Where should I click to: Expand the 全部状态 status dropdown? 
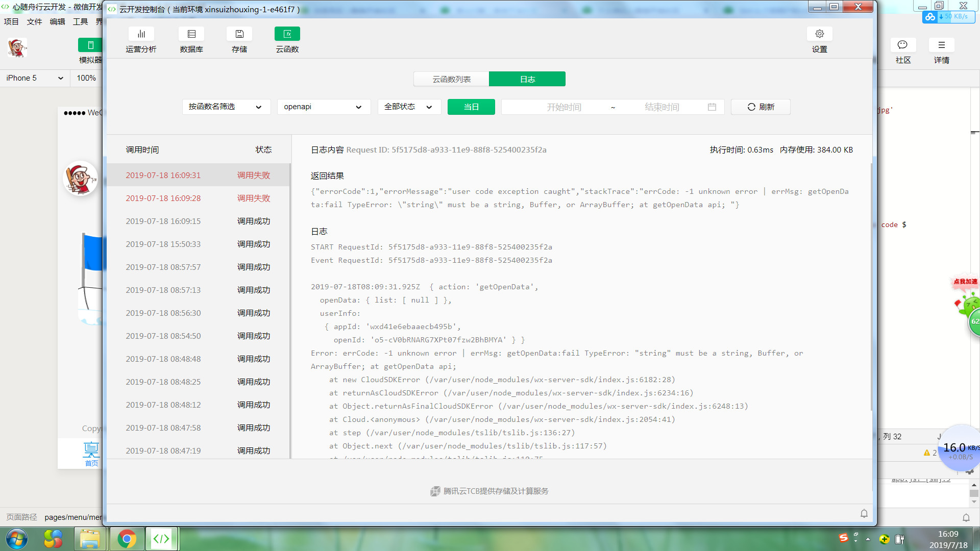coord(409,107)
